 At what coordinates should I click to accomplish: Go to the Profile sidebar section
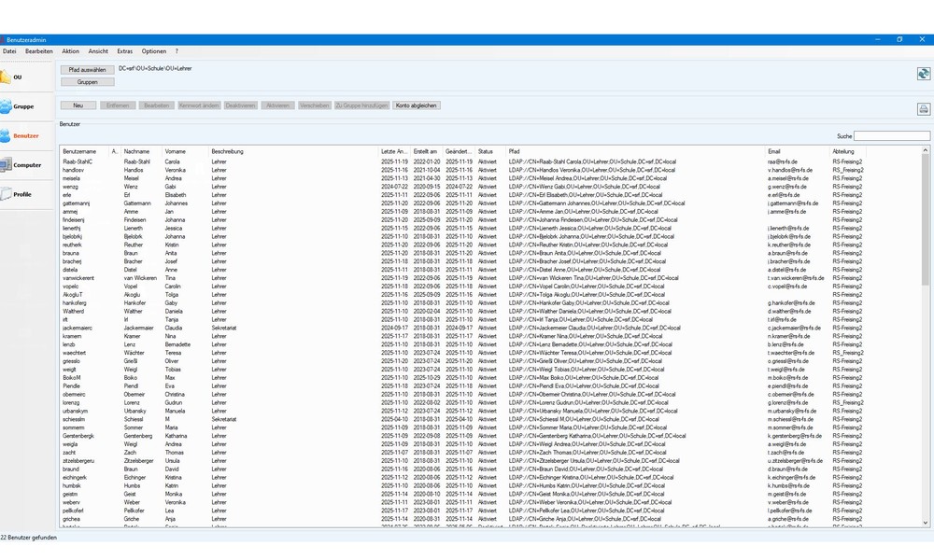click(x=19, y=194)
